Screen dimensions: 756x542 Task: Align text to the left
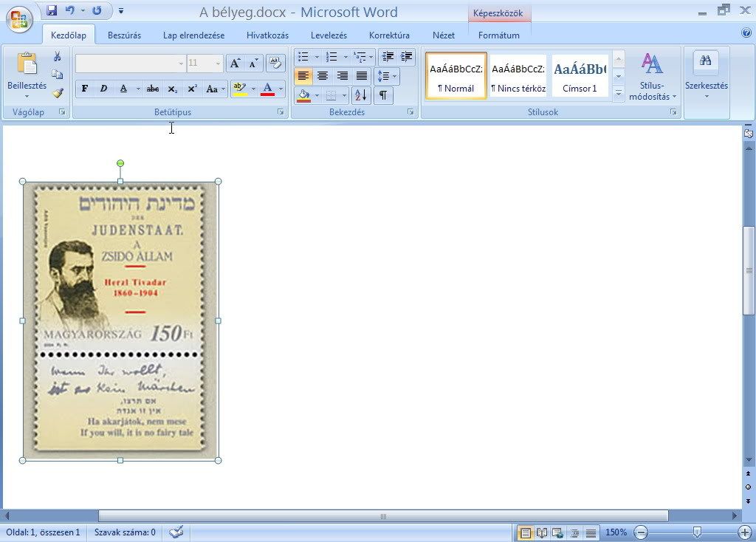(x=303, y=76)
